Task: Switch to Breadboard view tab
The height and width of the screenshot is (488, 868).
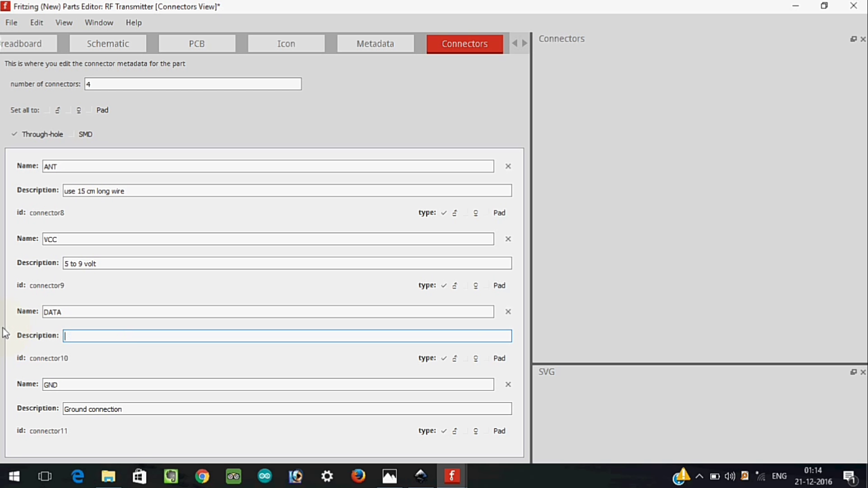Action: tap(21, 43)
